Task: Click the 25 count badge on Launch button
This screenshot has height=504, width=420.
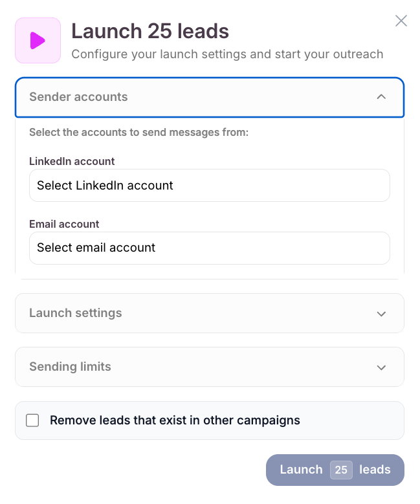Action: pos(341,470)
